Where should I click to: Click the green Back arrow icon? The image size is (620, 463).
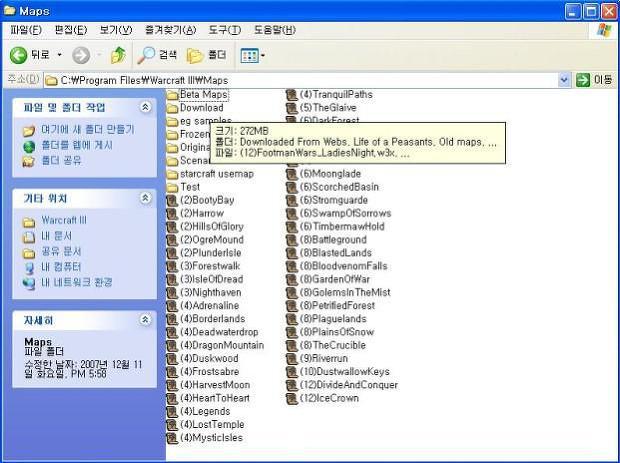pos(18,55)
